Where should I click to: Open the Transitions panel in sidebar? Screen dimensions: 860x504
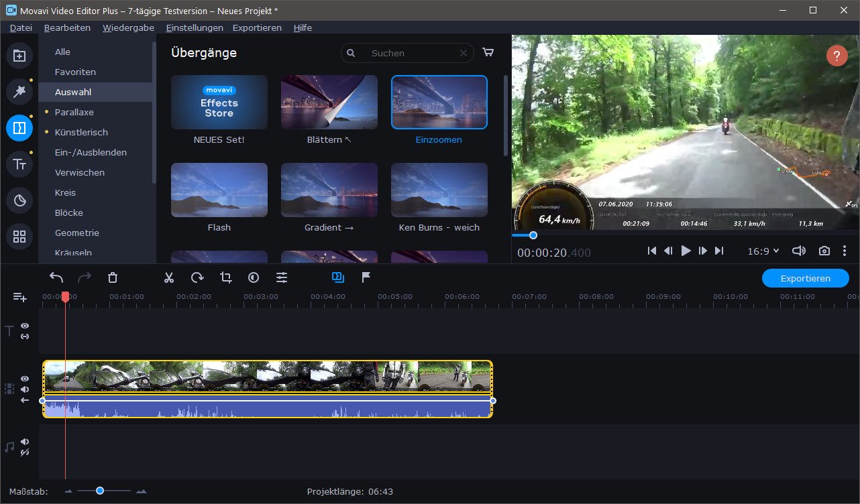tap(19, 128)
